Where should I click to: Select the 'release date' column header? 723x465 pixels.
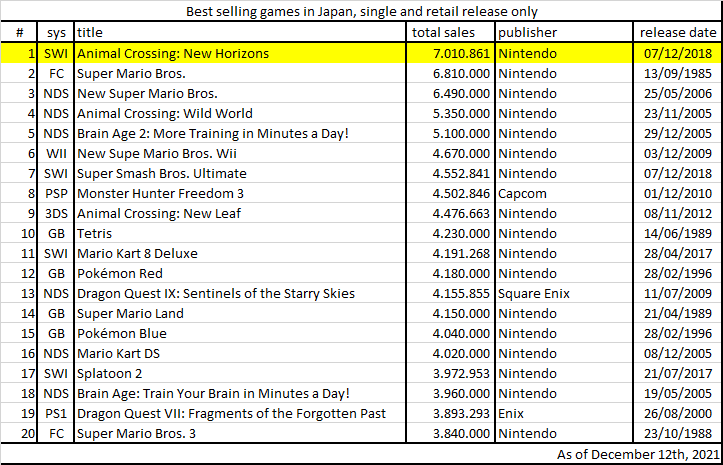[678, 32]
